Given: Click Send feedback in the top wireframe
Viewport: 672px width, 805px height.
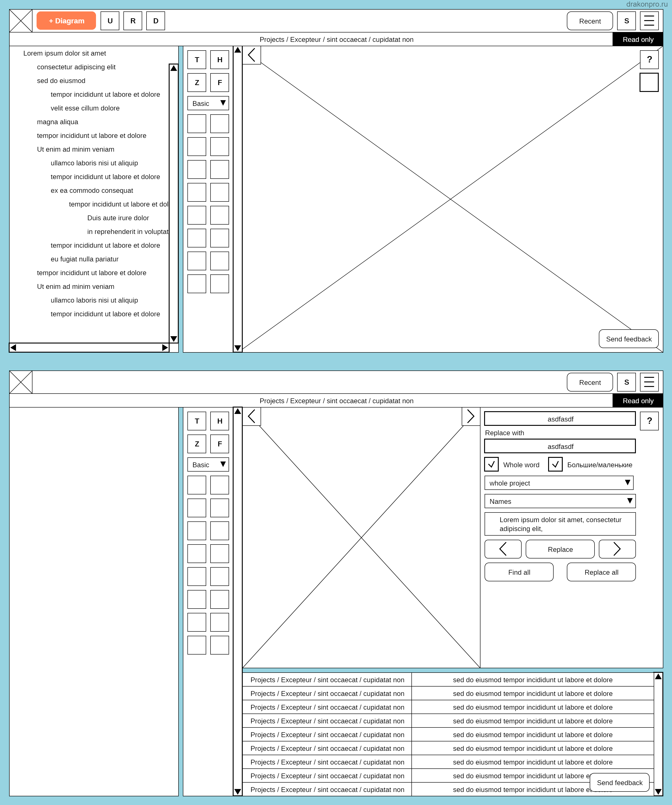Looking at the screenshot, I should click(x=628, y=339).
